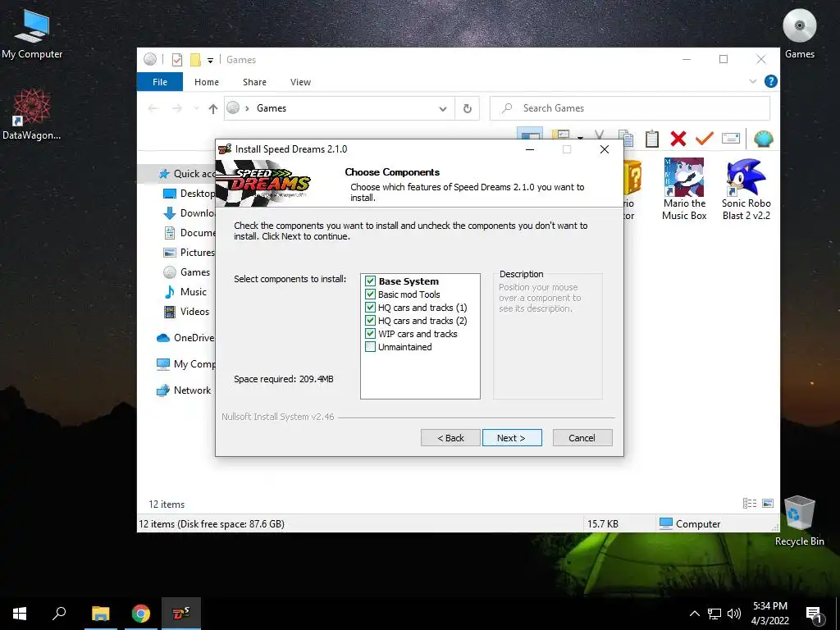Open the volume control in tray
Image resolution: width=840 pixels, height=630 pixels.
(734, 614)
